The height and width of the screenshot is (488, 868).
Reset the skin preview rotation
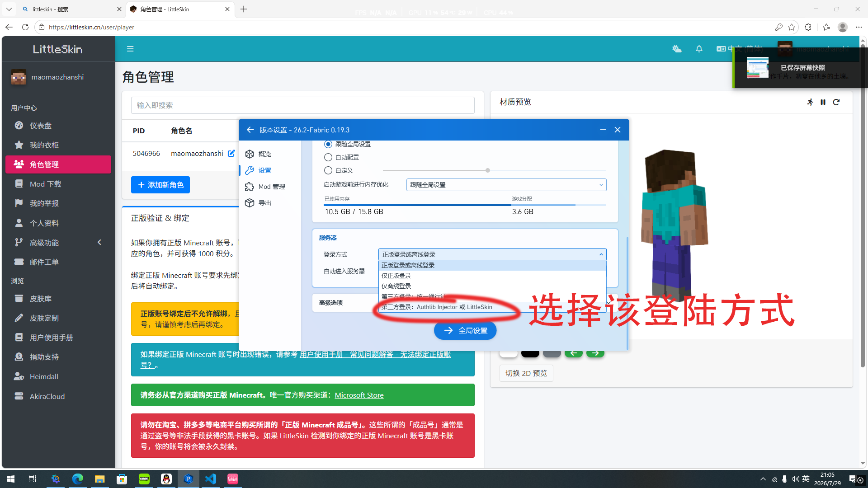836,102
